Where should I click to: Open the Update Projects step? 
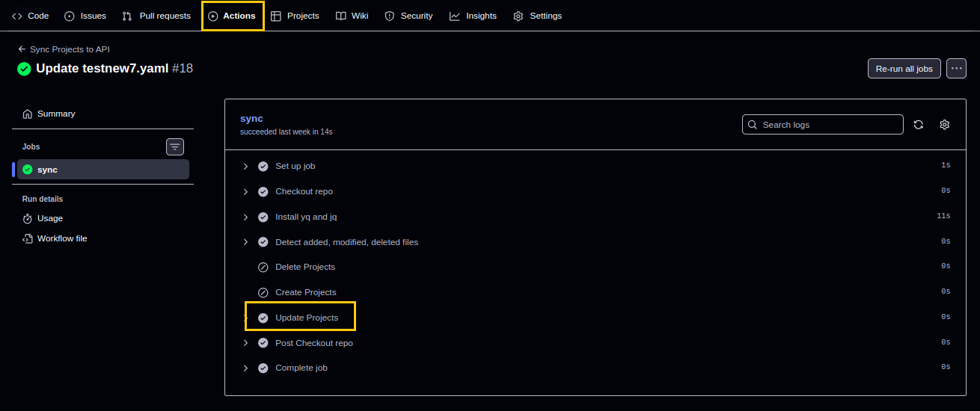[x=307, y=318]
